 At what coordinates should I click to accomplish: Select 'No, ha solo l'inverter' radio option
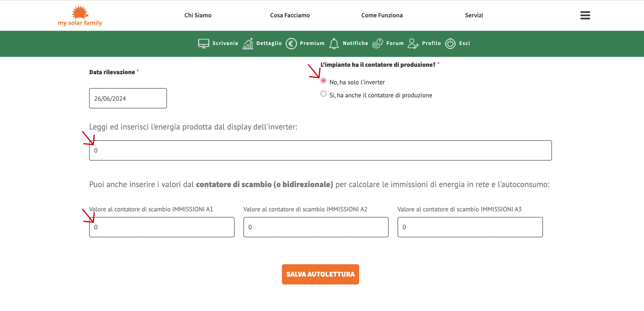pyautogui.click(x=323, y=81)
